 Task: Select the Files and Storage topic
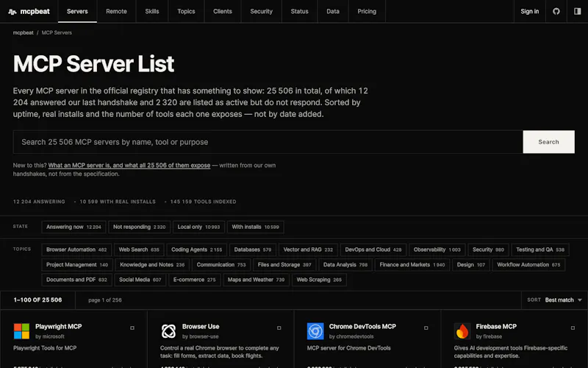(x=284, y=265)
